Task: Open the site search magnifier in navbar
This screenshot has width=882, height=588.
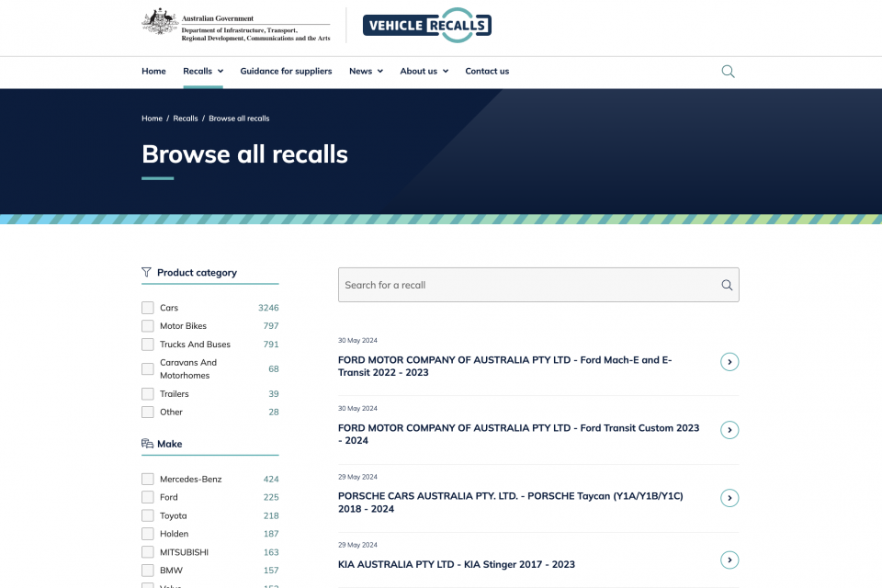Action: [x=728, y=72]
